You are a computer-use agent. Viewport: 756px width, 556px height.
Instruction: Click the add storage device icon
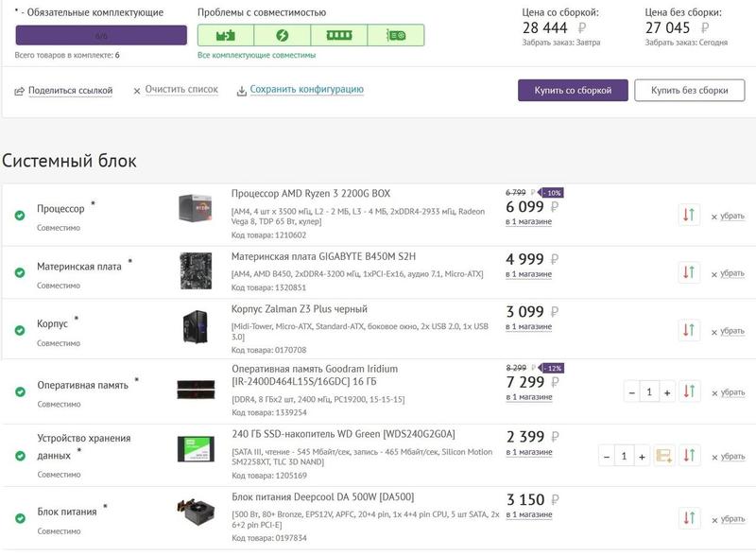(x=663, y=456)
